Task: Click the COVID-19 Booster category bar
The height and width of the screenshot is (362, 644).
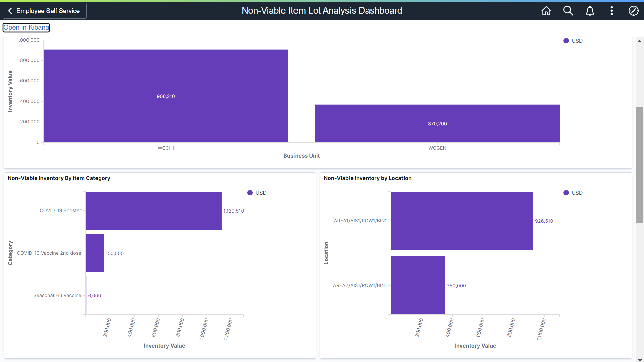Action: [x=153, y=210]
